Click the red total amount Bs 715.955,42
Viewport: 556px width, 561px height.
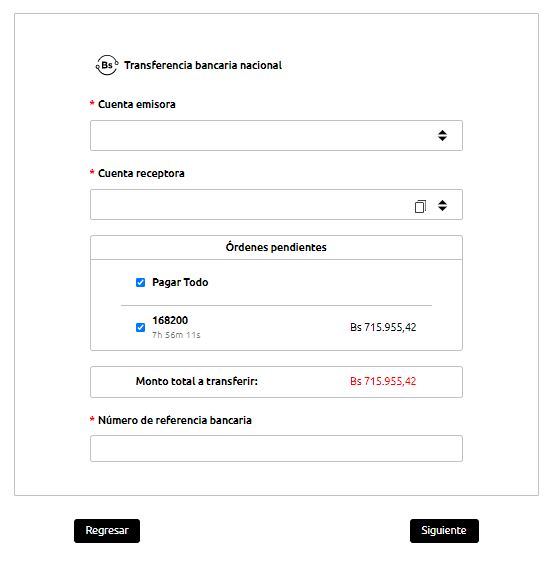tap(383, 381)
